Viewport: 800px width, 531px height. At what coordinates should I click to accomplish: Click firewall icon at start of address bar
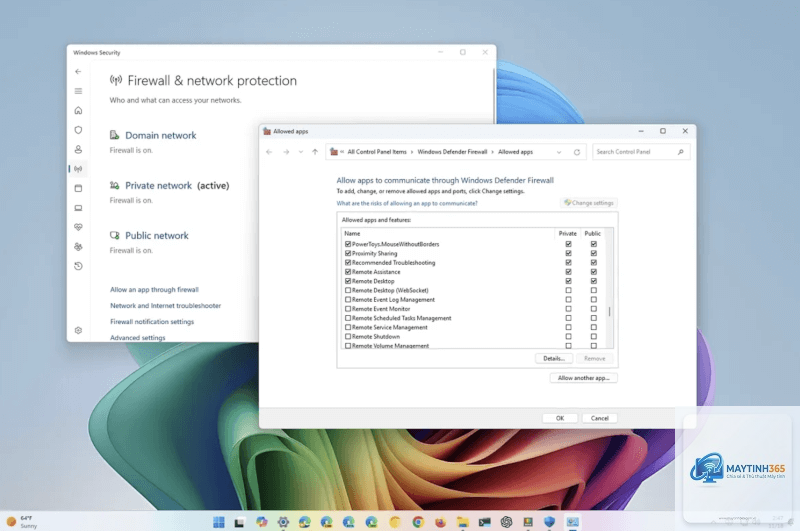click(x=334, y=152)
